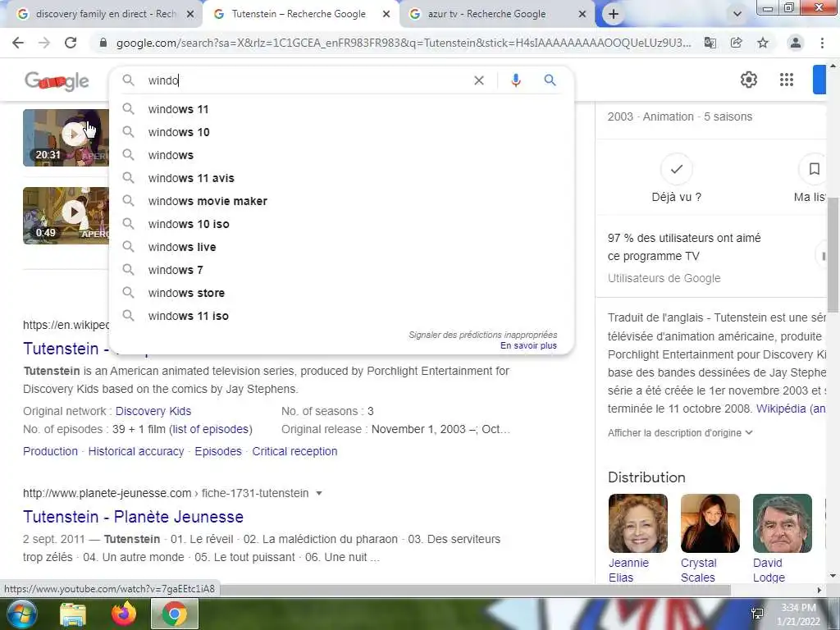840x630 pixels.
Task: Open the Wikipédia link in knowledge panel
Action: 791,409
